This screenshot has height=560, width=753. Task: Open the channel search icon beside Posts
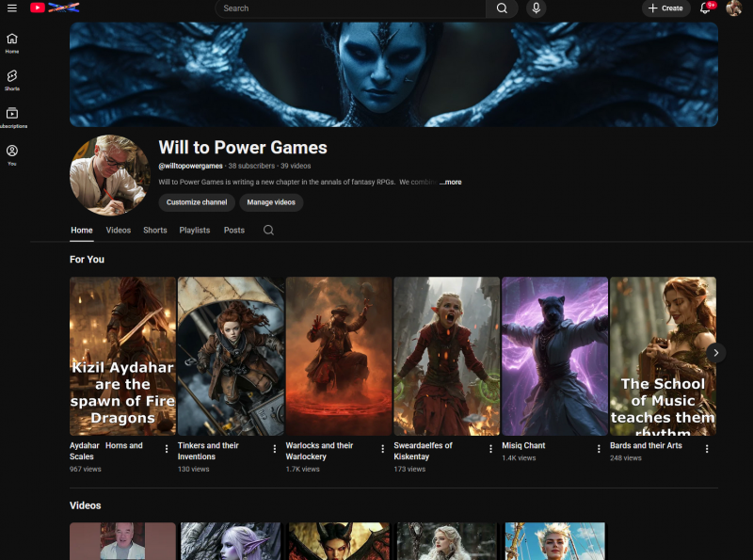pos(268,230)
